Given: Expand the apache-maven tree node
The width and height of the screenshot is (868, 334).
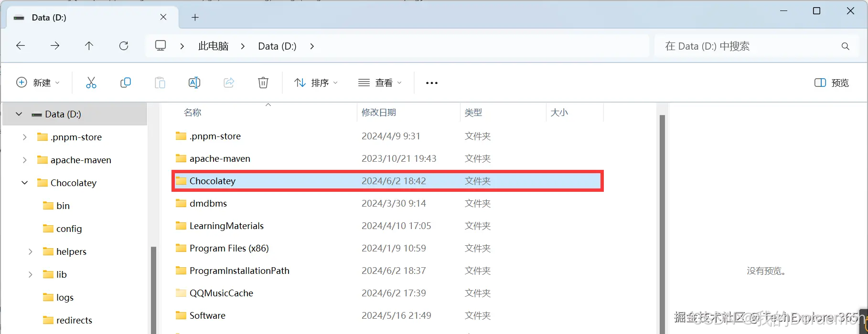Looking at the screenshot, I should tap(25, 160).
